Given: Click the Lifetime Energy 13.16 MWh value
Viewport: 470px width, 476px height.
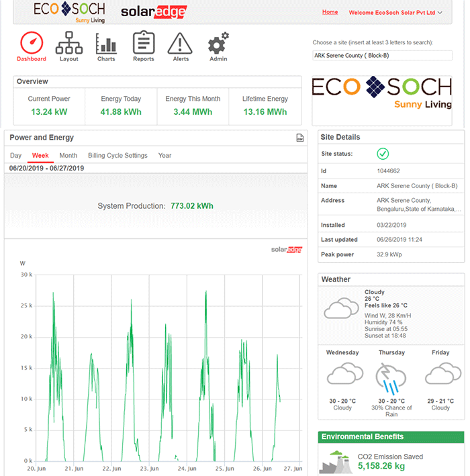Looking at the screenshot, I should 265,112.
